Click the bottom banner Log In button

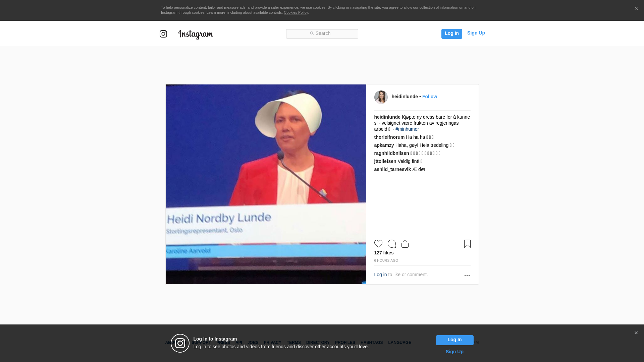(x=454, y=340)
